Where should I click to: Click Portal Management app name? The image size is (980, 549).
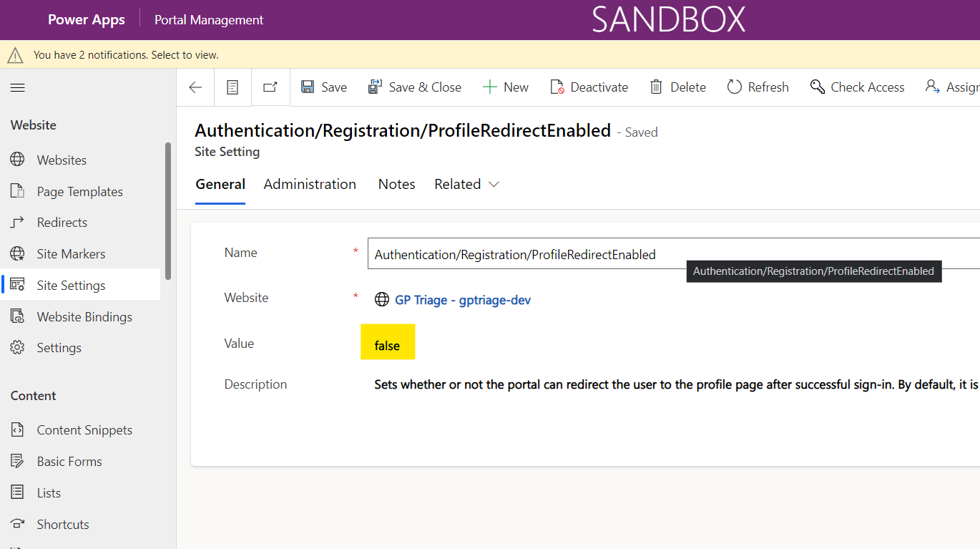coord(209,20)
